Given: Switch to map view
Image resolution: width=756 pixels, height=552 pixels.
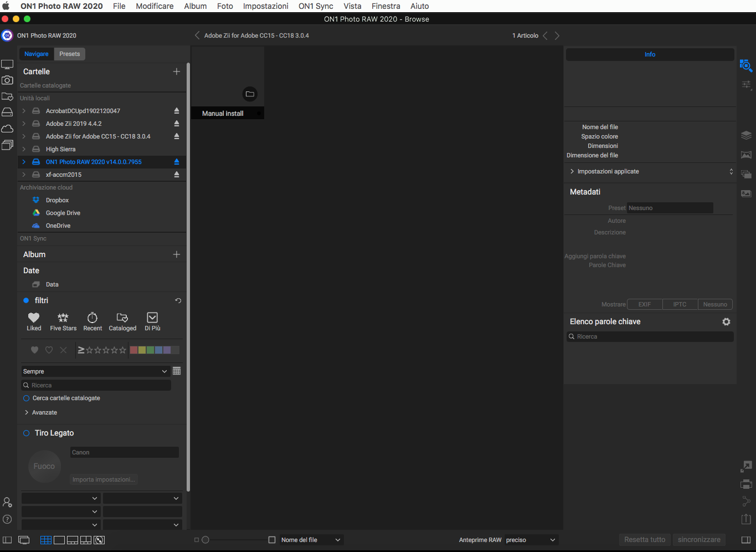Looking at the screenshot, I should pos(99,540).
